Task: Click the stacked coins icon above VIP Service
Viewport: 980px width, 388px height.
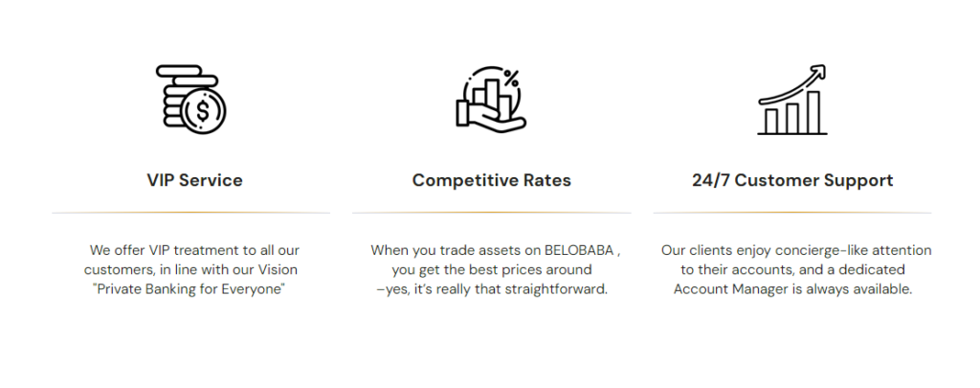Action: point(191,101)
